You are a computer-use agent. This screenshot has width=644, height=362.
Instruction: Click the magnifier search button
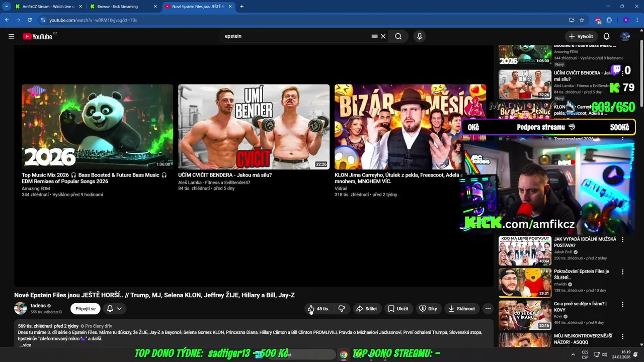(x=398, y=36)
